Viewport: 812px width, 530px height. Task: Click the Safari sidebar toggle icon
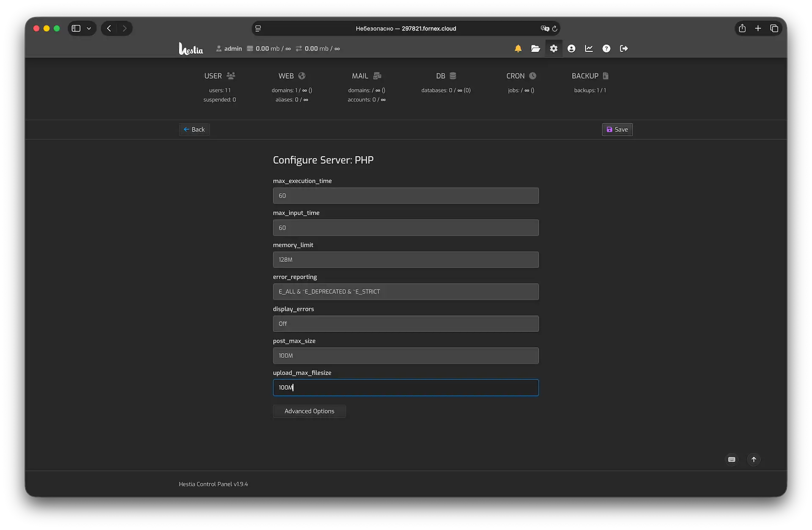pyautogui.click(x=76, y=28)
